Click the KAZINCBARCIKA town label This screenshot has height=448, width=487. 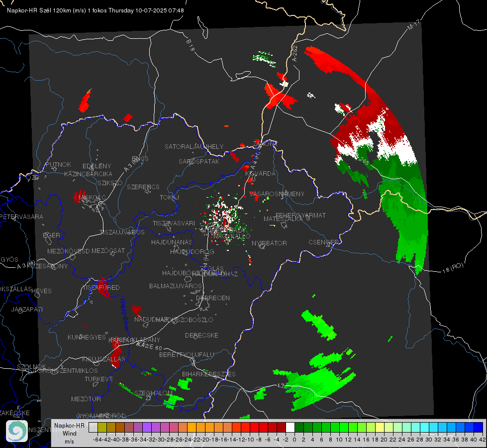[88, 174]
